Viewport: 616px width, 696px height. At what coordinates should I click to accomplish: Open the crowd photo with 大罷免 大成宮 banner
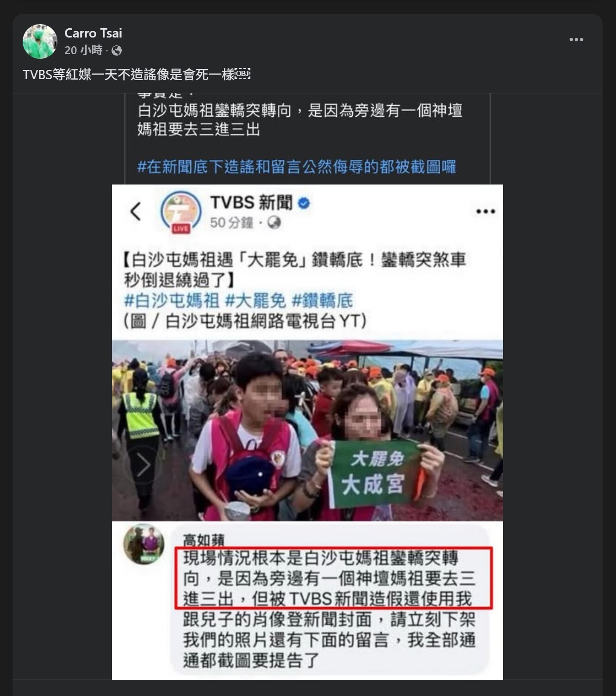click(307, 430)
